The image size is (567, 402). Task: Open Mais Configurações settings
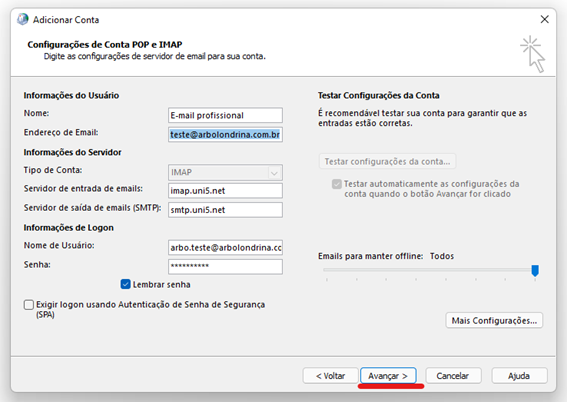coord(494,320)
